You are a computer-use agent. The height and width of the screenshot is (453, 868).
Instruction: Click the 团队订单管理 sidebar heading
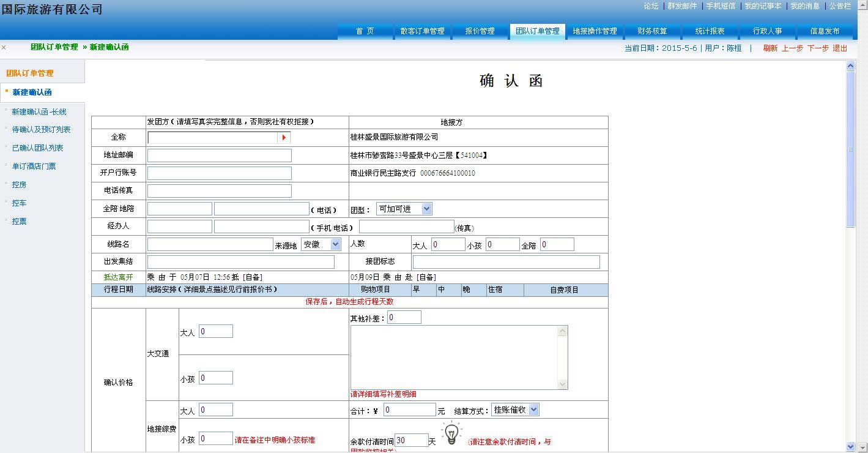click(30, 73)
